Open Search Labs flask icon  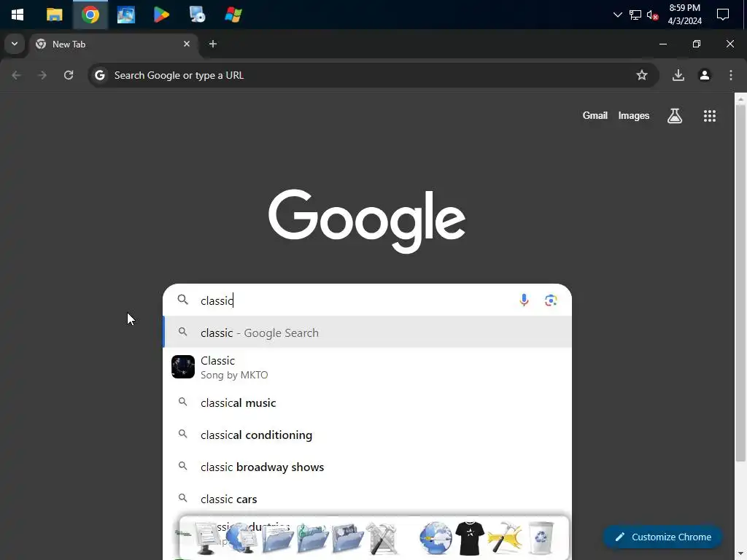click(x=675, y=116)
